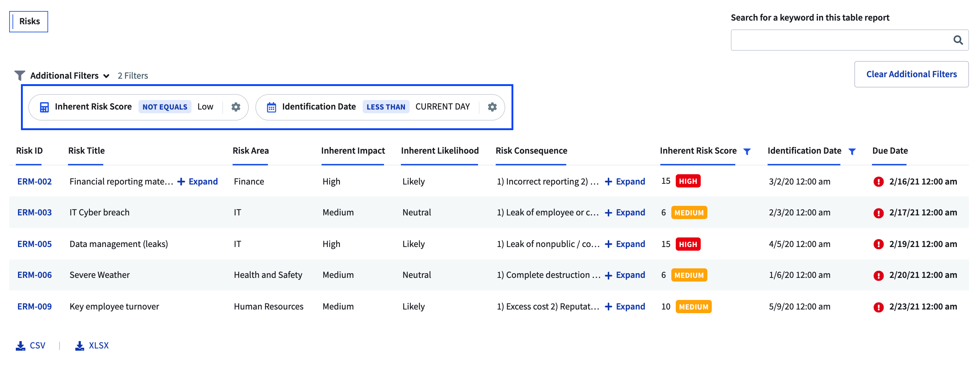Click Clear Additional Filters button
The width and height of the screenshot is (980, 365).
(911, 74)
